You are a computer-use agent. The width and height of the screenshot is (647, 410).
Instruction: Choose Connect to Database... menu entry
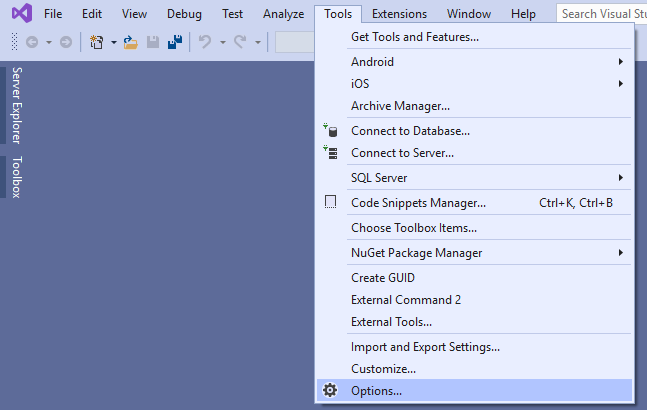click(x=474, y=131)
